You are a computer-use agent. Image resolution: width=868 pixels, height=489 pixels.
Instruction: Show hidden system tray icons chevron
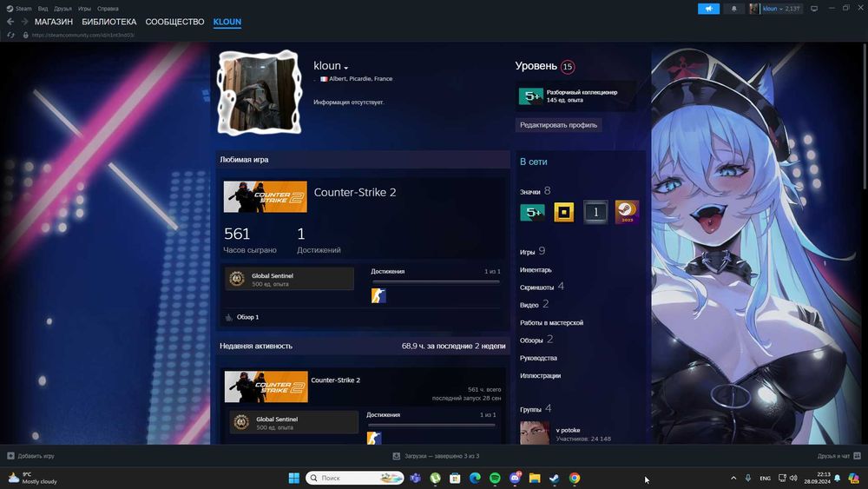tap(733, 478)
